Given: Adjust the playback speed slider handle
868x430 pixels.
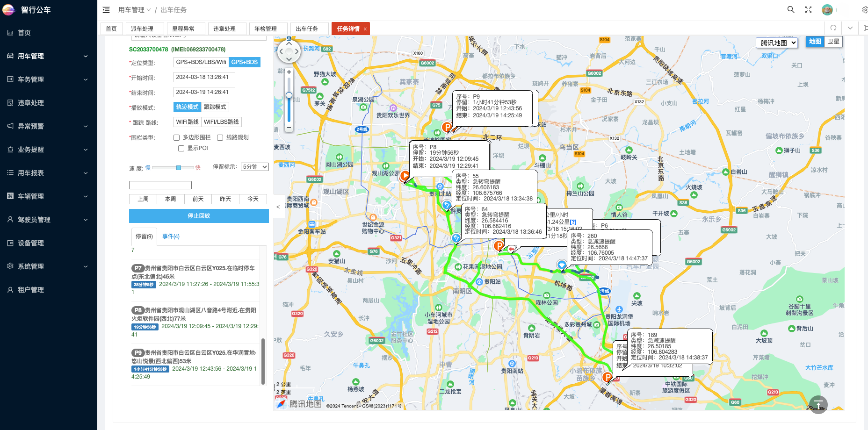Looking at the screenshot, I should (x=179, y=168).
